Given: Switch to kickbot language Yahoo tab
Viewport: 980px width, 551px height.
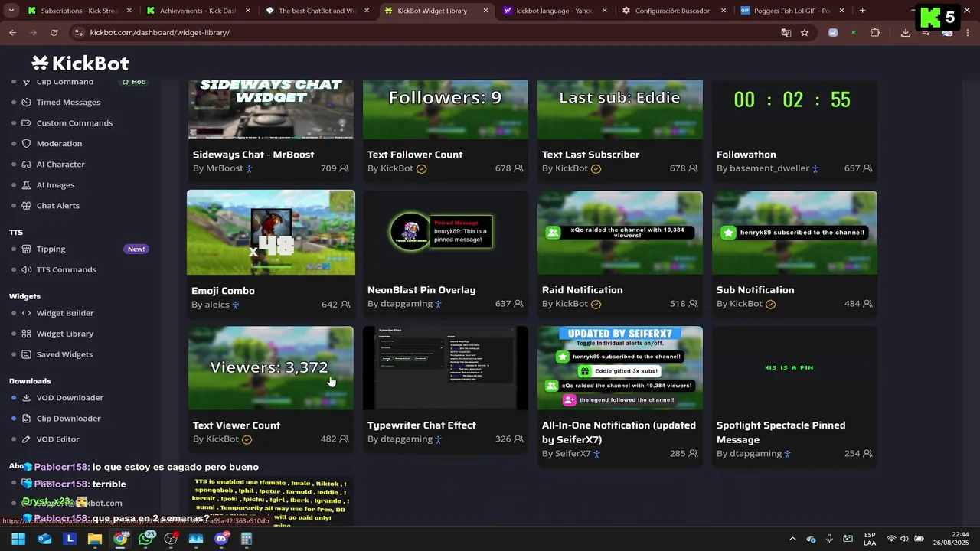Looking at the screenshot, I should [556, 11].
